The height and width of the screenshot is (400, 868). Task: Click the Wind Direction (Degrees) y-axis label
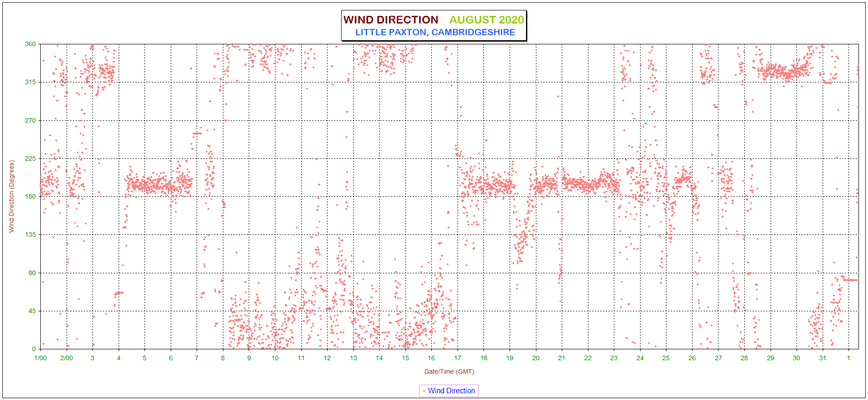pyautogui.click(x=11, y=196)
